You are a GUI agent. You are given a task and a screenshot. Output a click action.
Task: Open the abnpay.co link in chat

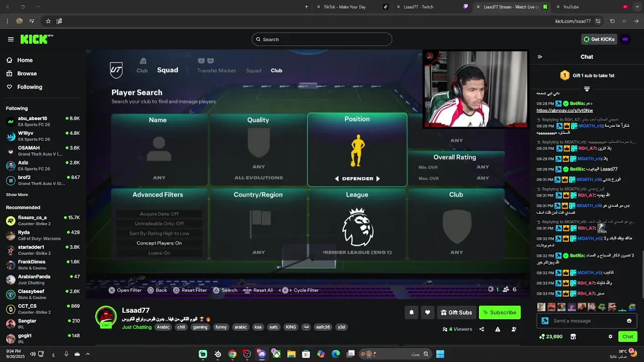pos(565,110)
